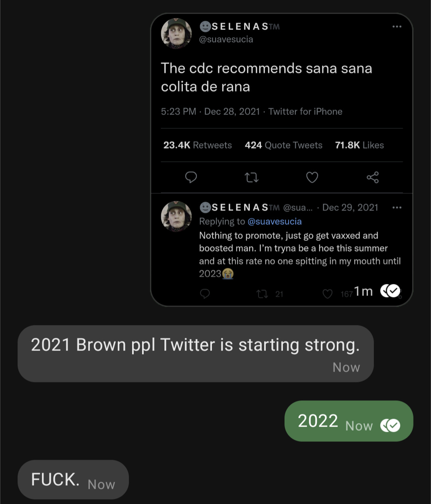View the 23.4K Retweets list
431x504 pixels.
click(198, 145)
